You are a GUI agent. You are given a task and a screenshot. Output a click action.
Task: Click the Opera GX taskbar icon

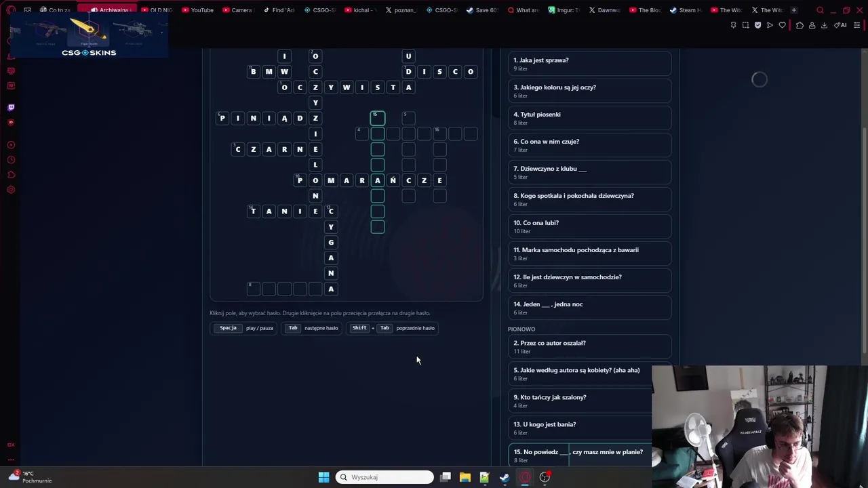(x=525, y=477)
